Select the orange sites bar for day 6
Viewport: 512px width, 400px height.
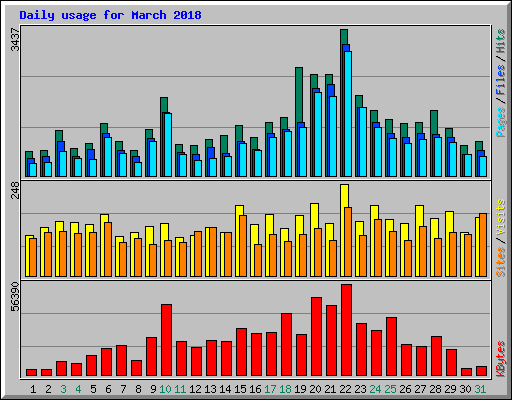coord(108,249)
